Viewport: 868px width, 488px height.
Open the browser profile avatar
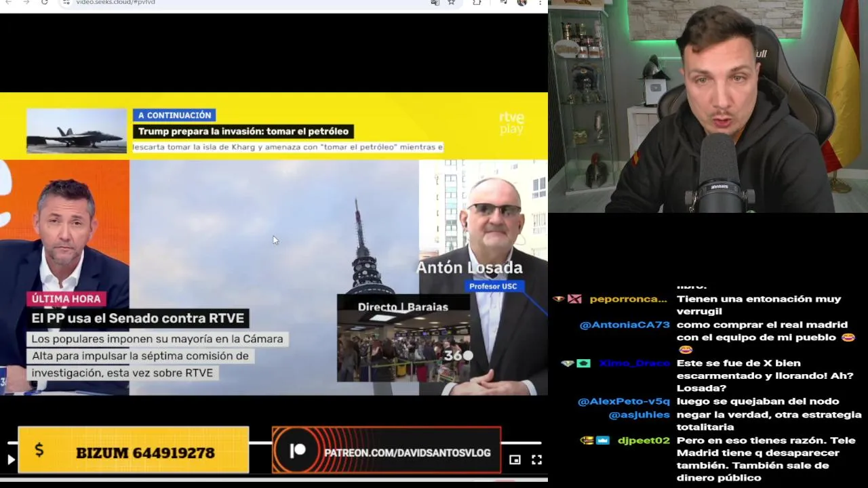tap(521, 3)
